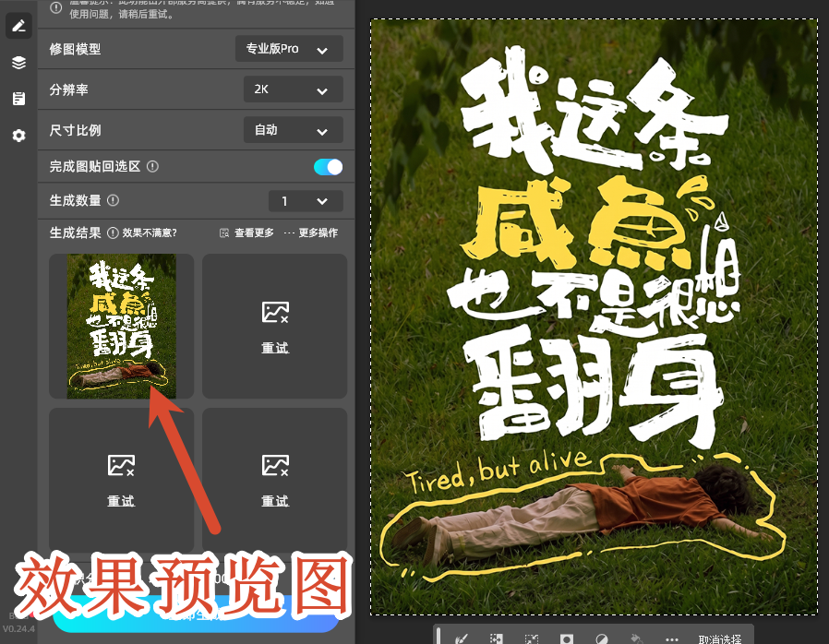Viewport: 829px width, 644px height.
Task: Click the select-subject dotted icon in bottom toolbar
Action: [532, 639]
